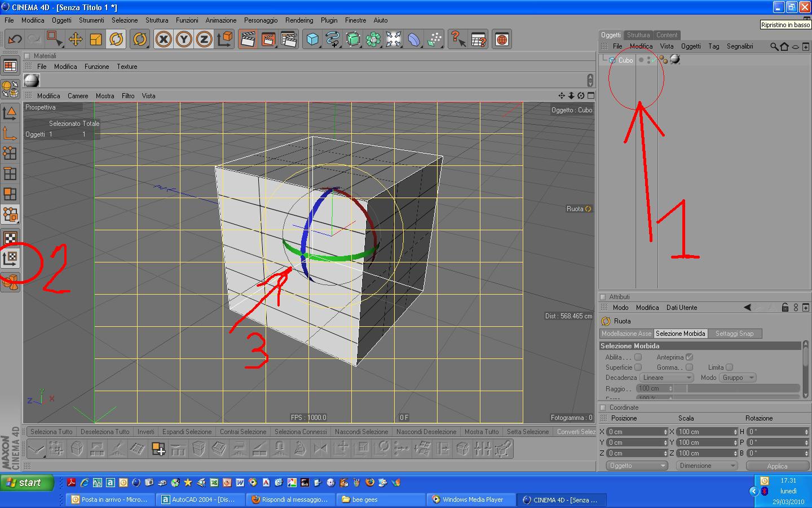Click the help pointer icon
Screen dimensions: 812x508
(458, 40)
